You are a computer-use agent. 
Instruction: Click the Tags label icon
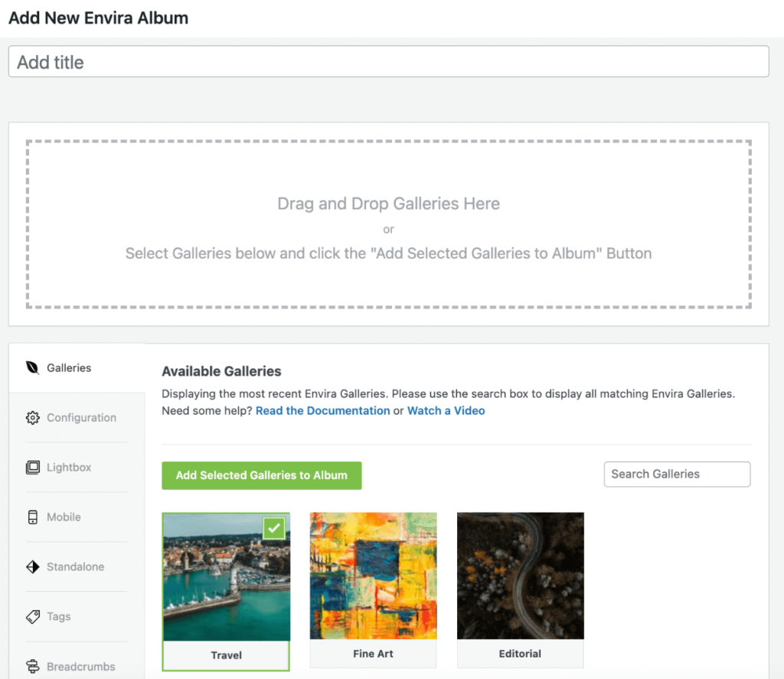pos(32,616)
